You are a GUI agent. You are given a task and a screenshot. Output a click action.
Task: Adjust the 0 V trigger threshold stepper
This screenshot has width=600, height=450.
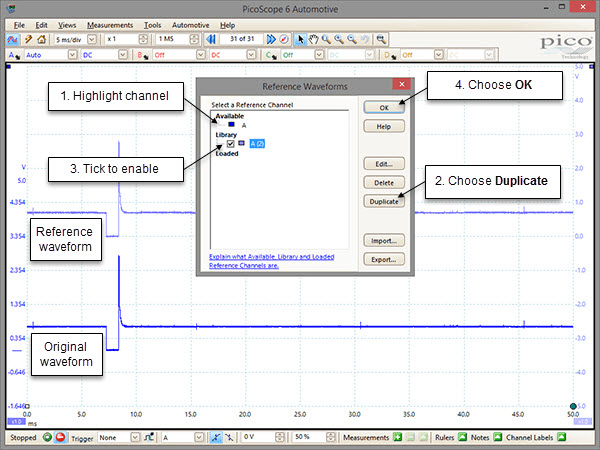tap(280, 437)
